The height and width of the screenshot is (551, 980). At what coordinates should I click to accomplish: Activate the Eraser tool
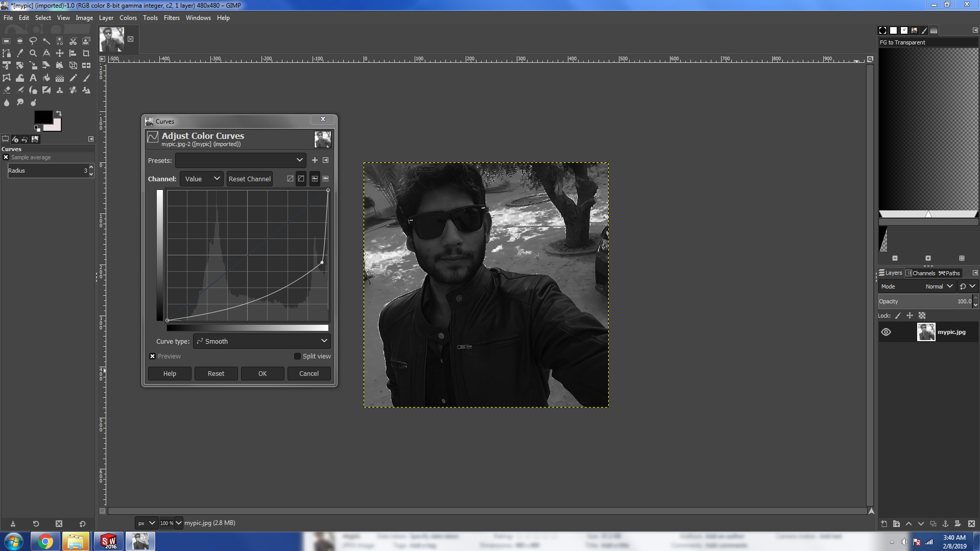(7, 90)
